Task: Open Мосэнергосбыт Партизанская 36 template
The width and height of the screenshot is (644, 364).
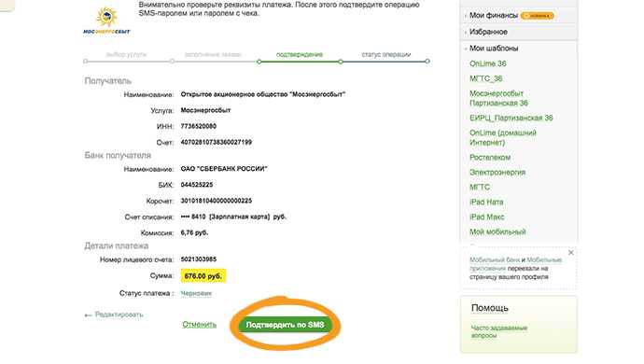Action: [498, 98]
